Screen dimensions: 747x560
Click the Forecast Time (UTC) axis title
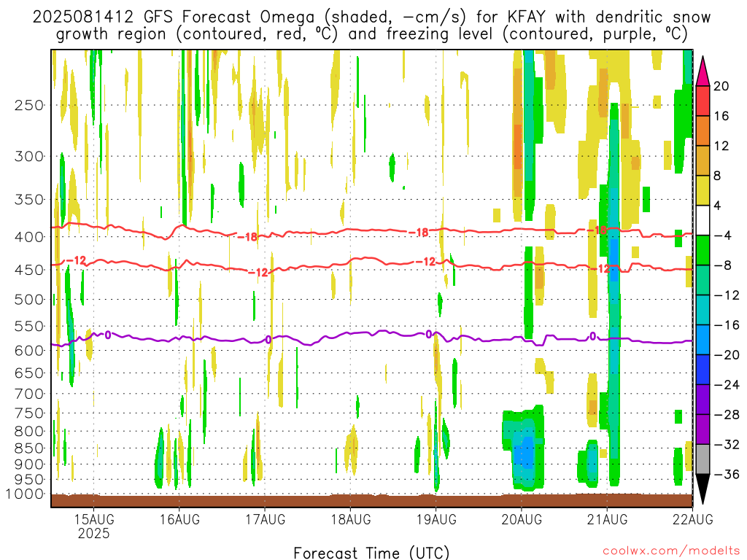click(x=371, y=553)
